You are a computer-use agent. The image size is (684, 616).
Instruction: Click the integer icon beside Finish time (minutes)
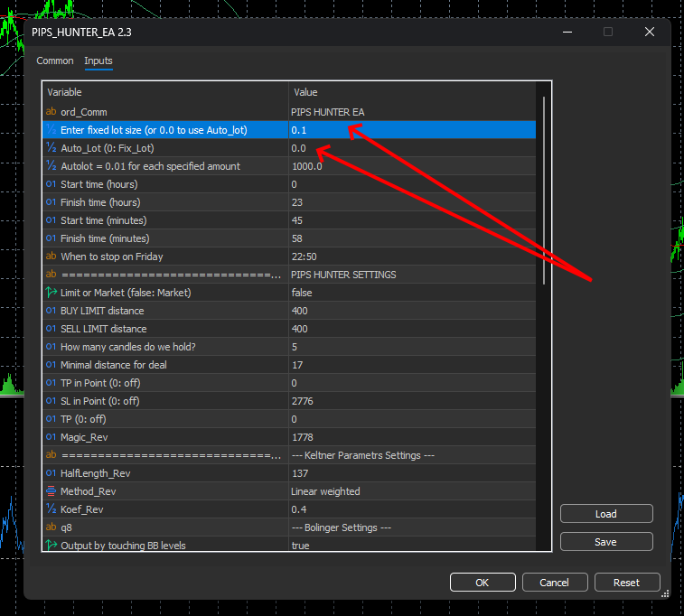pos(51,238)
